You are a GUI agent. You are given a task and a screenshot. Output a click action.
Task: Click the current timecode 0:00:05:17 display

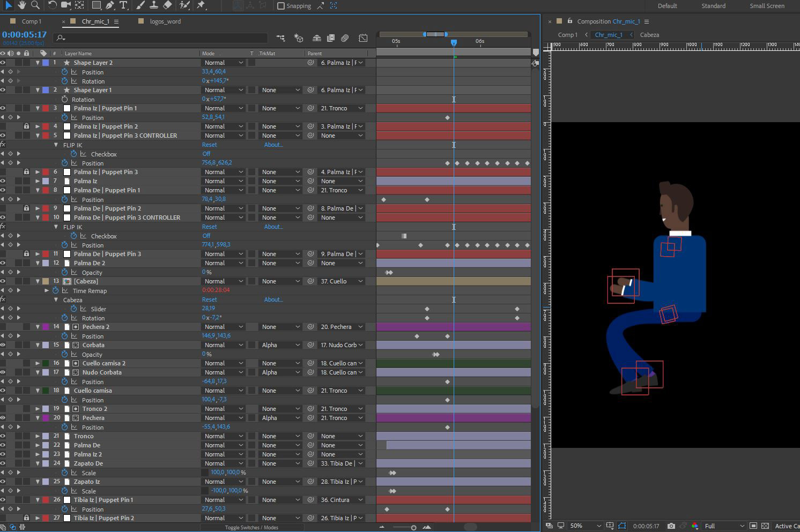click(24, 34)
